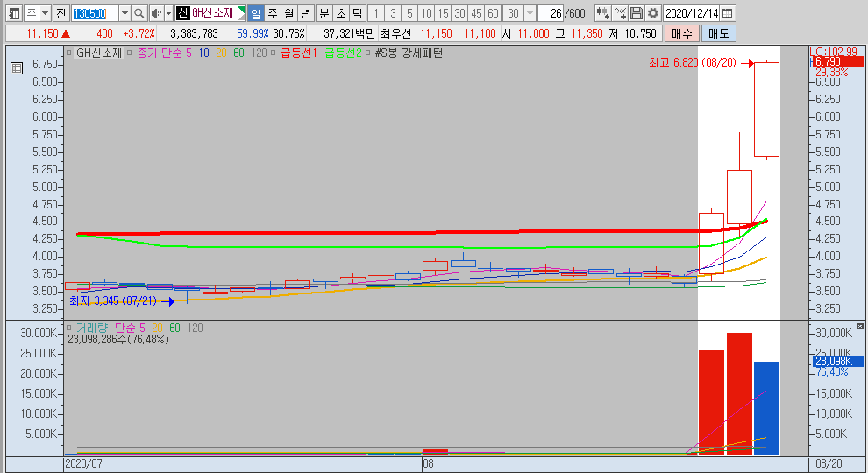Click the gray 120 price moving average legend
Screen dimensions: 868x473
[x=259, y=53]
